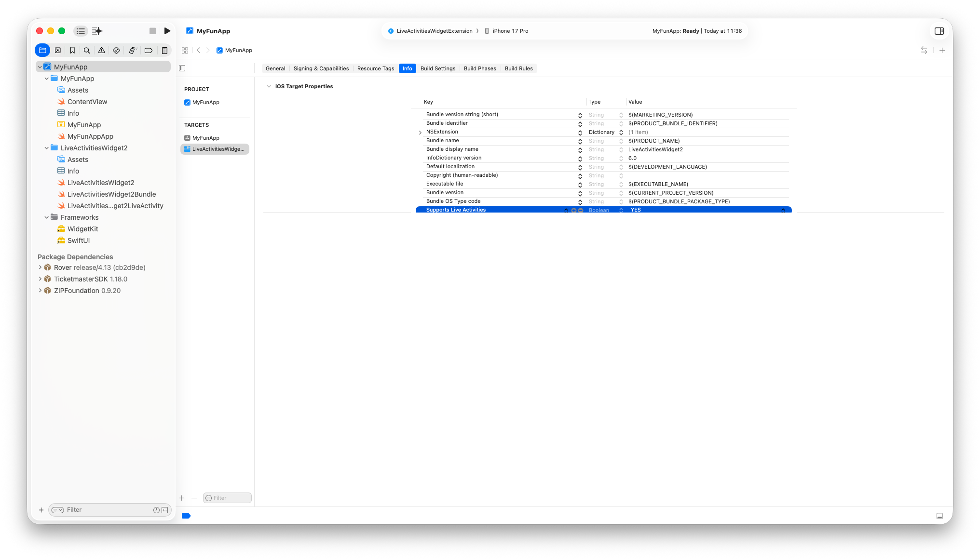Click the Run button to build and run
The height and width of the screenshot is (560, 980).
[x=167, y=31]
